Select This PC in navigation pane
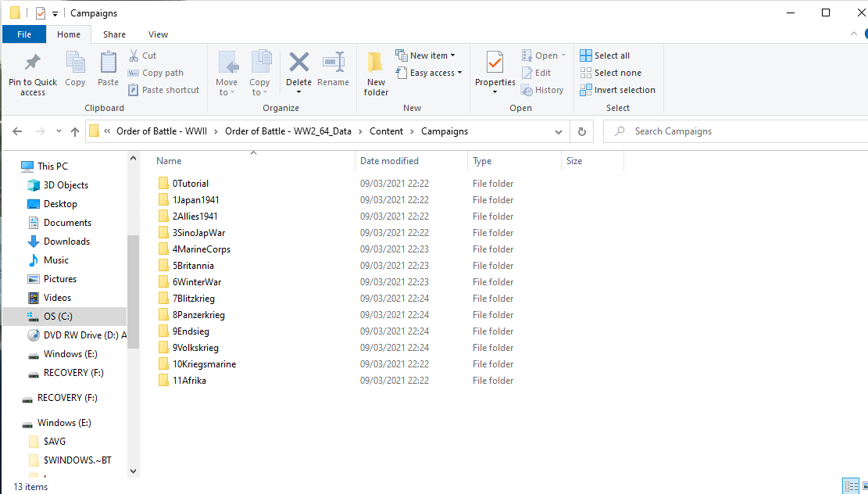Image resolution: width=868 pixels, height=494 pixels. pos(45,166)
